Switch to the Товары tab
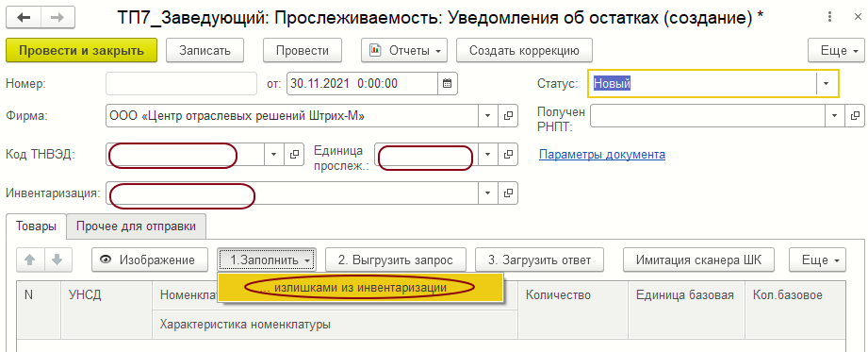868x352 pixels. coord(36,226)
